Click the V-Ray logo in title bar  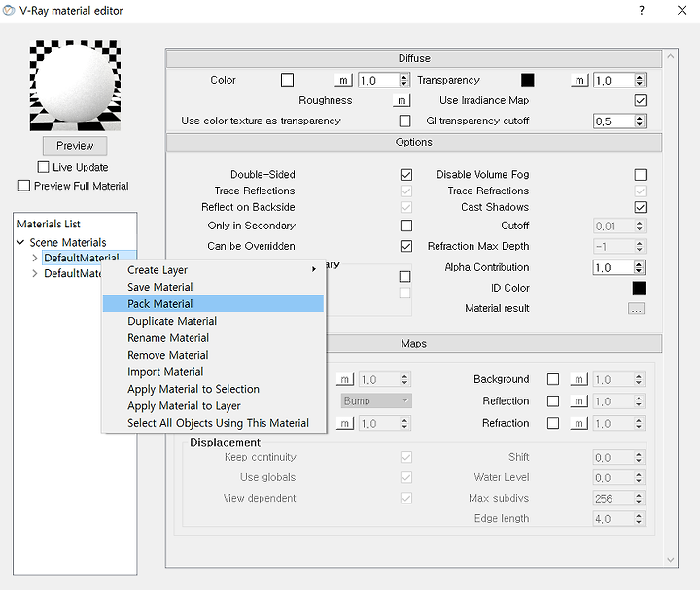click(9, 11)
